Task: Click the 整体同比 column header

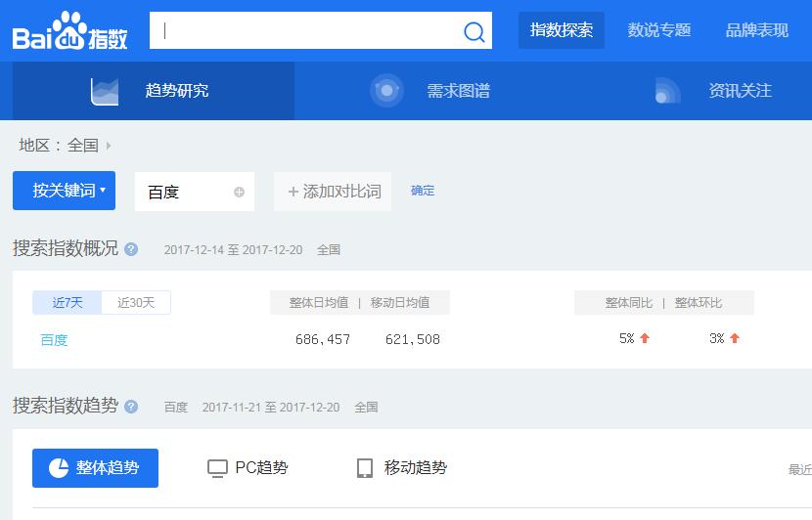Action: click(629, 303)
